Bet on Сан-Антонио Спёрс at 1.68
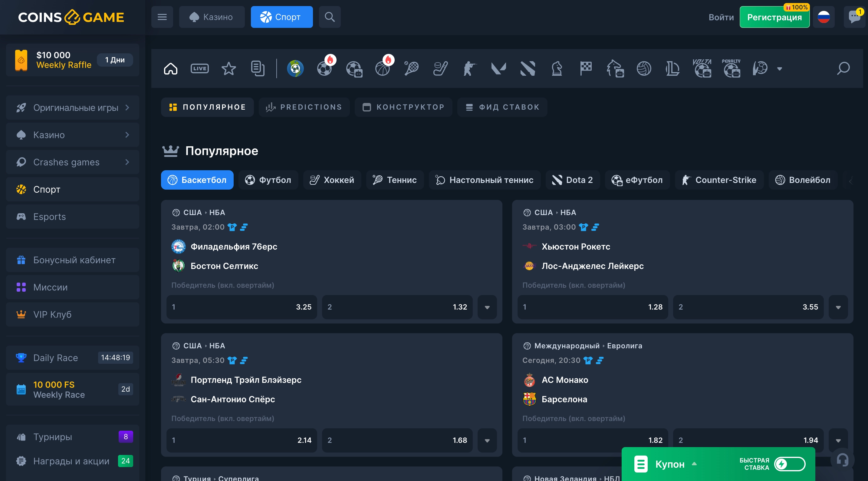The image size is (868, 481). (397, 440)
